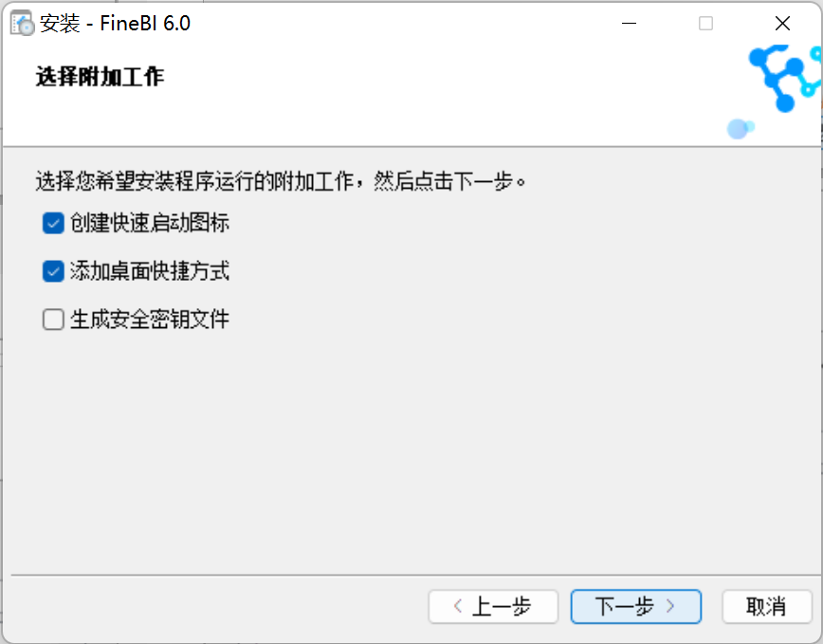Close the installer with the X button
This screenshot has height=644, width=823.
(782, 23)
